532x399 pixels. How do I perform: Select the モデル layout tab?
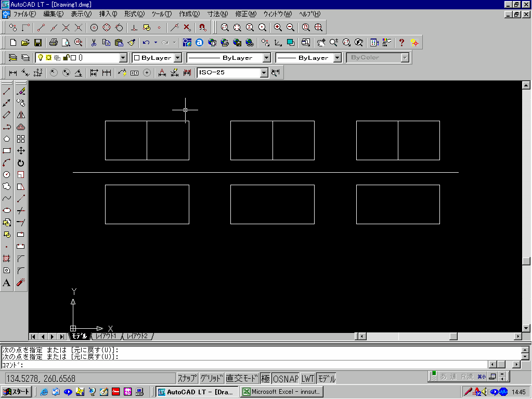click(x=80, y=336)
